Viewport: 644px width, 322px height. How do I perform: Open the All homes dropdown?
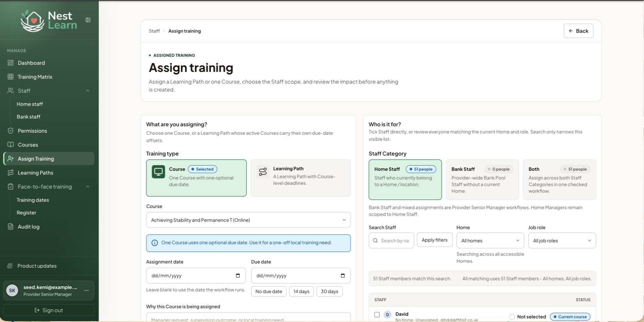[490, 241]
